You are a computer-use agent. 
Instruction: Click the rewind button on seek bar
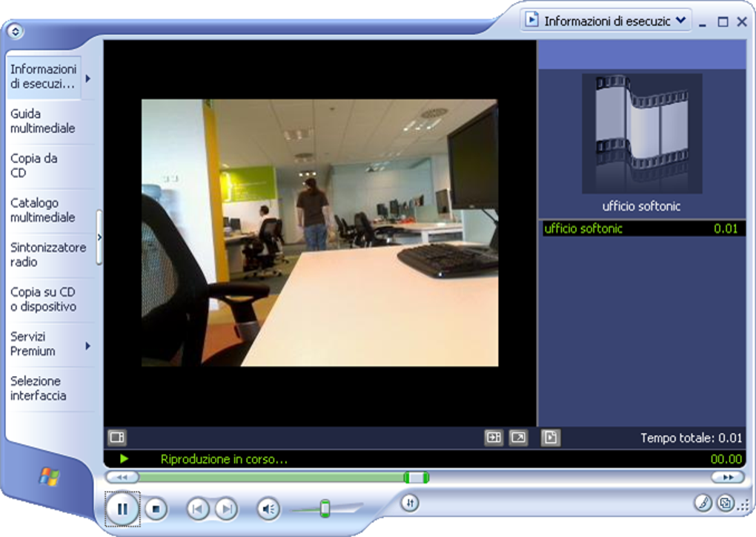click(x=122, y=477)
